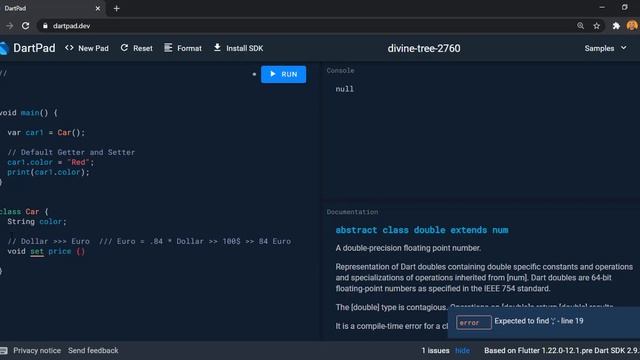Go forward in browser history

pos(9,26)
